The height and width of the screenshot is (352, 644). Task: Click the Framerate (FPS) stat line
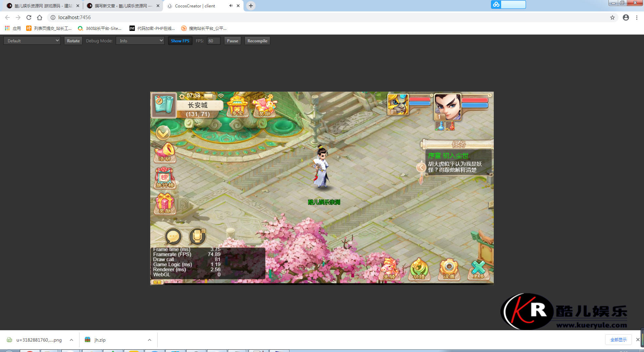186,254
